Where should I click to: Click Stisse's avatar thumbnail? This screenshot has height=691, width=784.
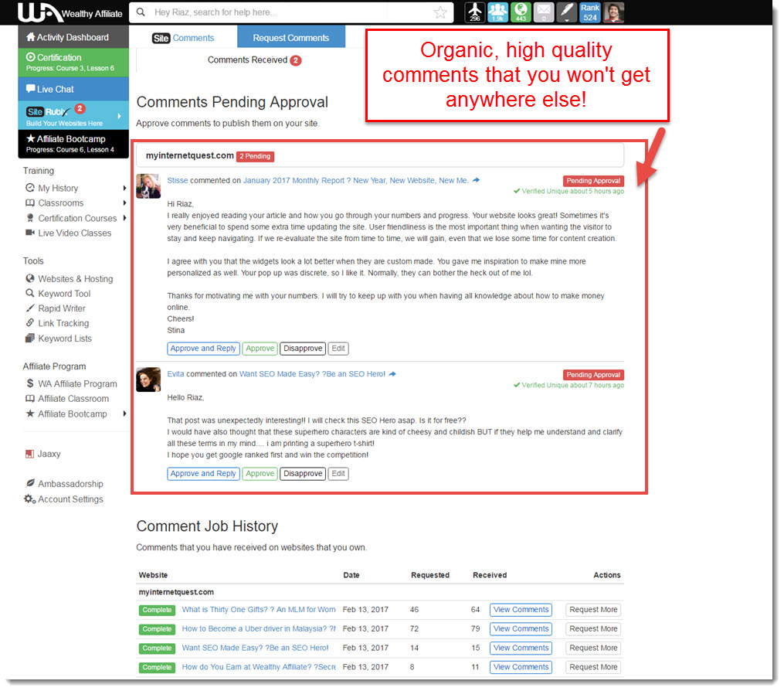pyautogui.click(x=148, y=186)
